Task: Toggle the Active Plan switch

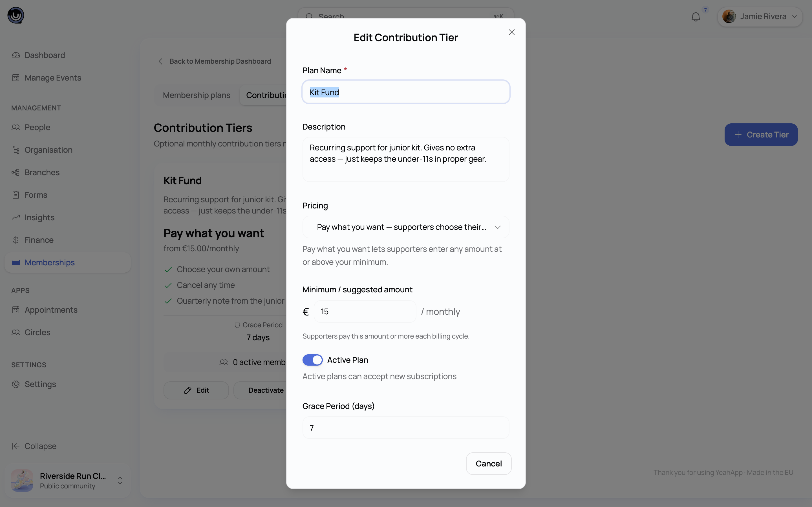Action: [312, 360]
